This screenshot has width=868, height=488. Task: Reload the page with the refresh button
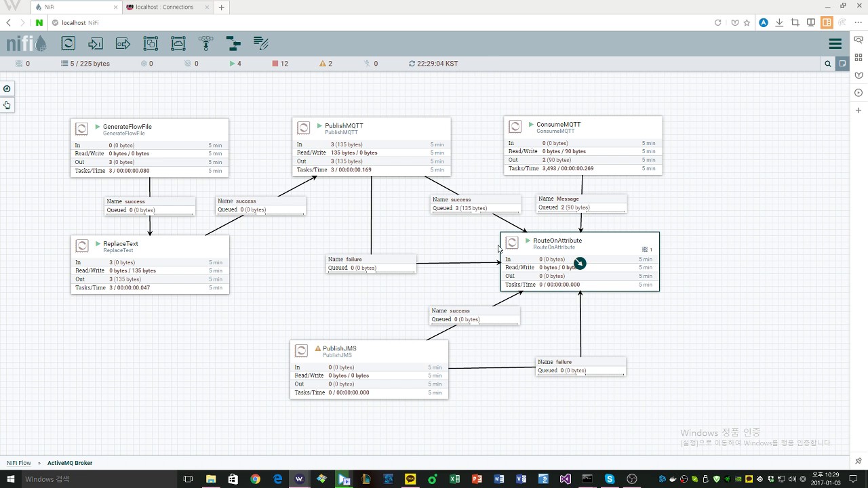(x=717, y=22)
